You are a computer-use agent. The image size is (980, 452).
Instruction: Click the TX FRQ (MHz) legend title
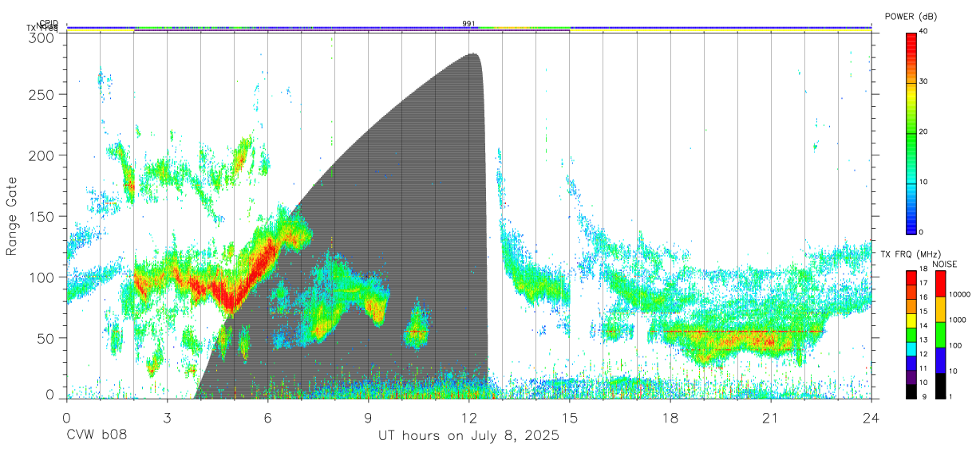(910, 254)
